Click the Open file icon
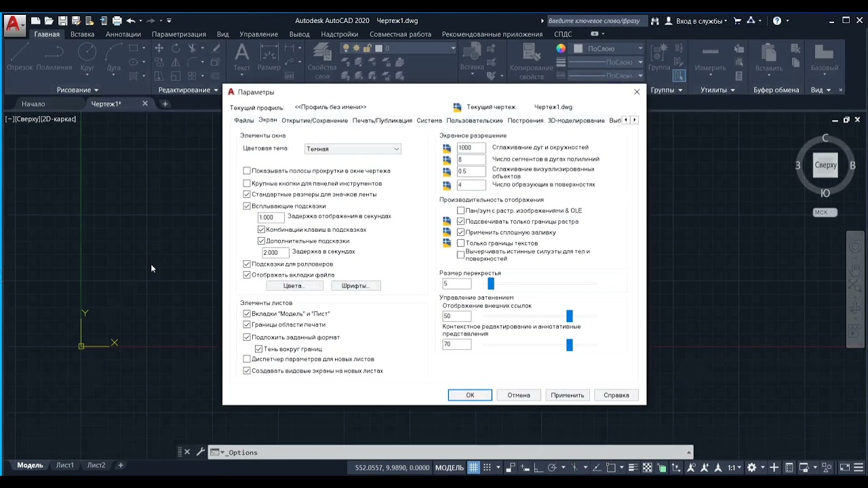This screenshot has height=488, width=868. [x=49, y=21]
